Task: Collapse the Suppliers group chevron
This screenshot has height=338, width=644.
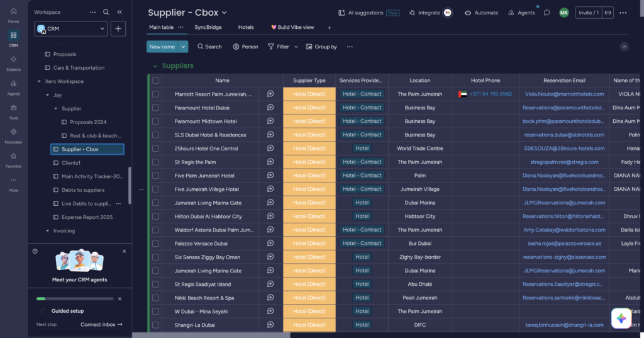Action: pyautogui.click(x=155, y=66)
